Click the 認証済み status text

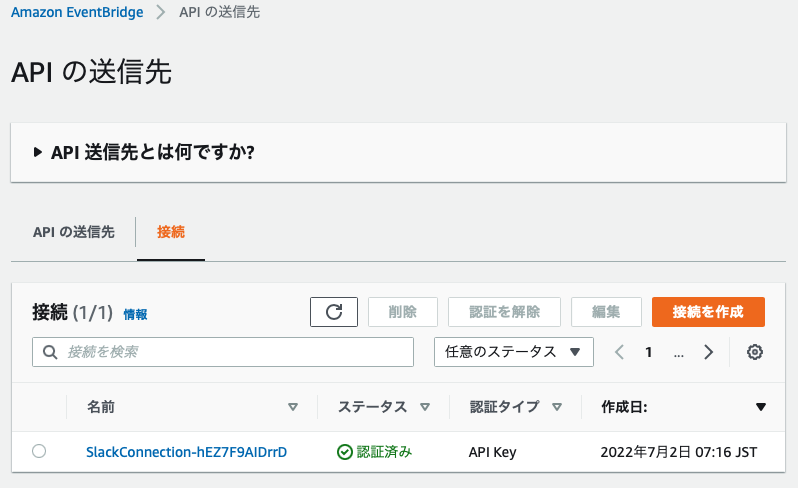click(384, 451)
